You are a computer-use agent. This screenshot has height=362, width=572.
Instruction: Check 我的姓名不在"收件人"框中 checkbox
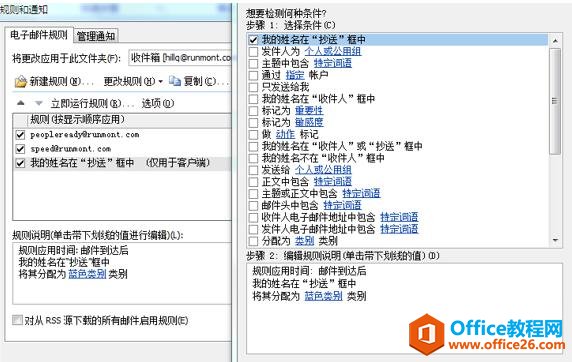point(253,158)
